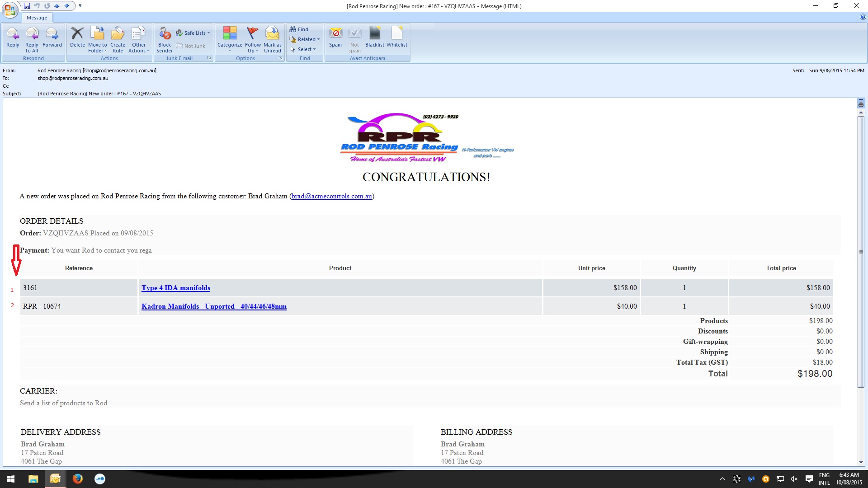Click the message body vertical scrollbar
The width and height of the screenshot is (868, 488).
[861, 251]
